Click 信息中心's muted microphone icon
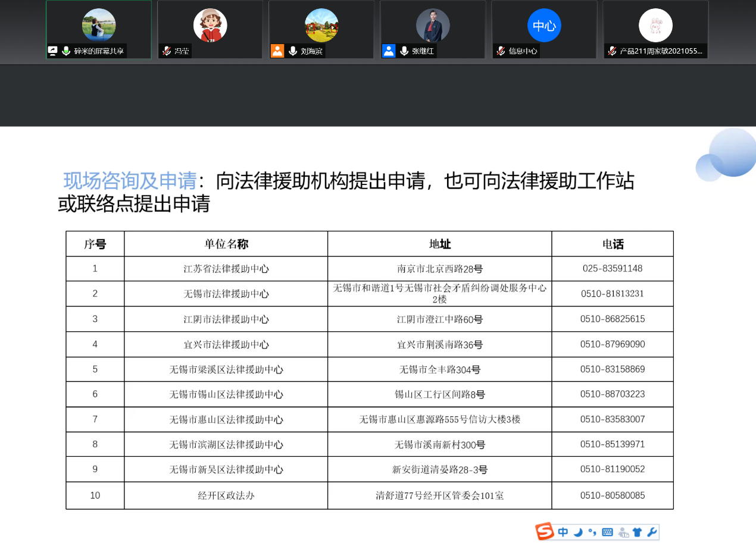 501,51
